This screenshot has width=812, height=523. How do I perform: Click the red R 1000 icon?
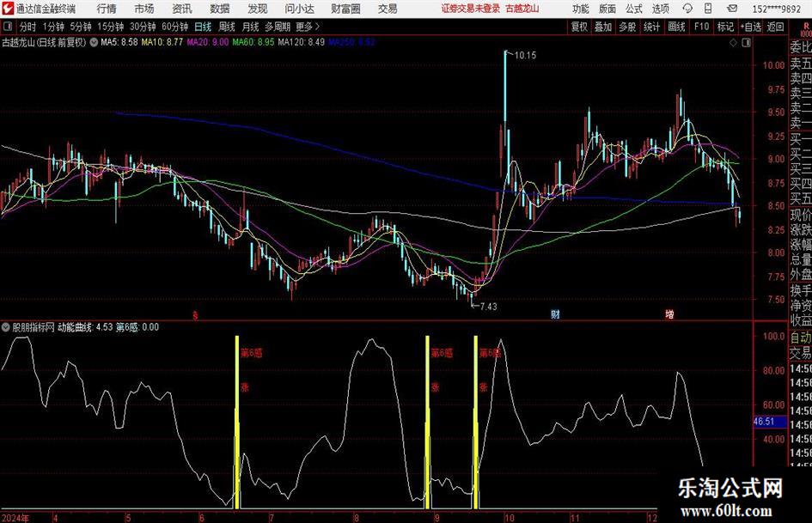click(806, 29)
